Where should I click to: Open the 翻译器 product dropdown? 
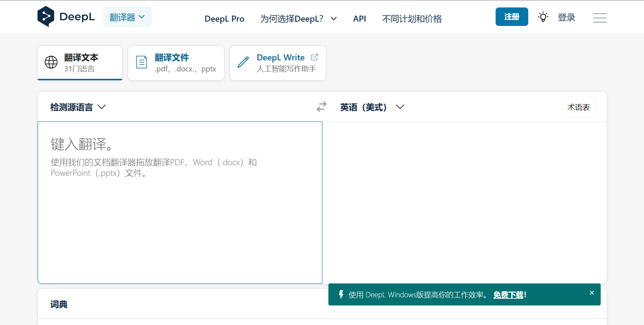[x=127, y=17]
